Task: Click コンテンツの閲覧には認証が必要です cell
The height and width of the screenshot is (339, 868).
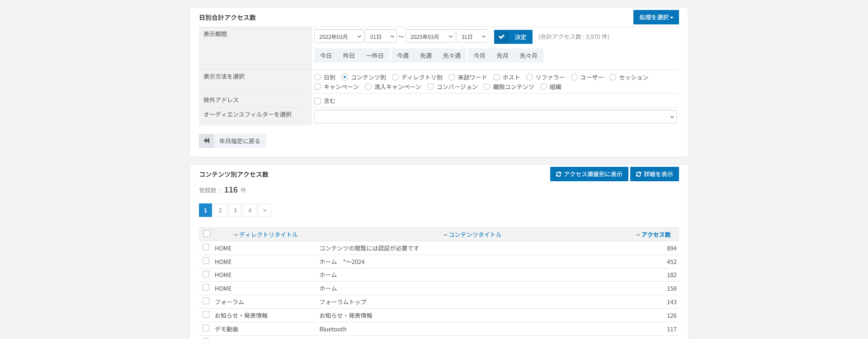Action: 369,249
